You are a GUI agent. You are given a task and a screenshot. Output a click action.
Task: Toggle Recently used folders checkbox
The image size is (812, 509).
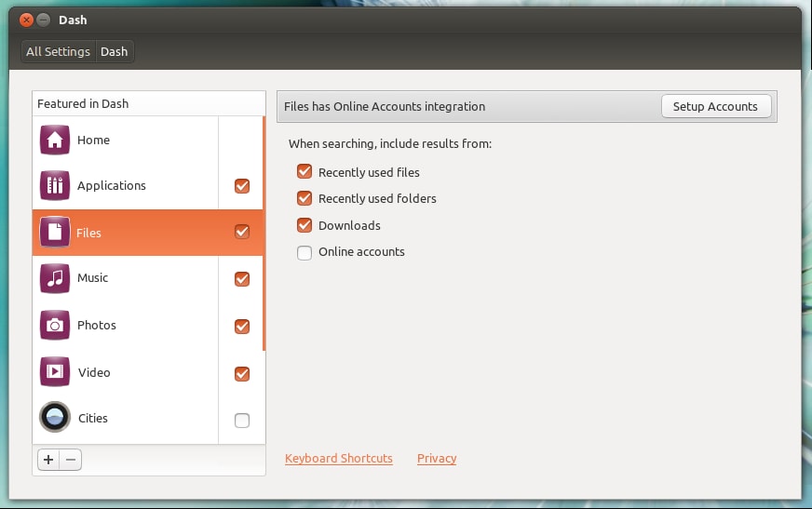[x=304, y=198]
